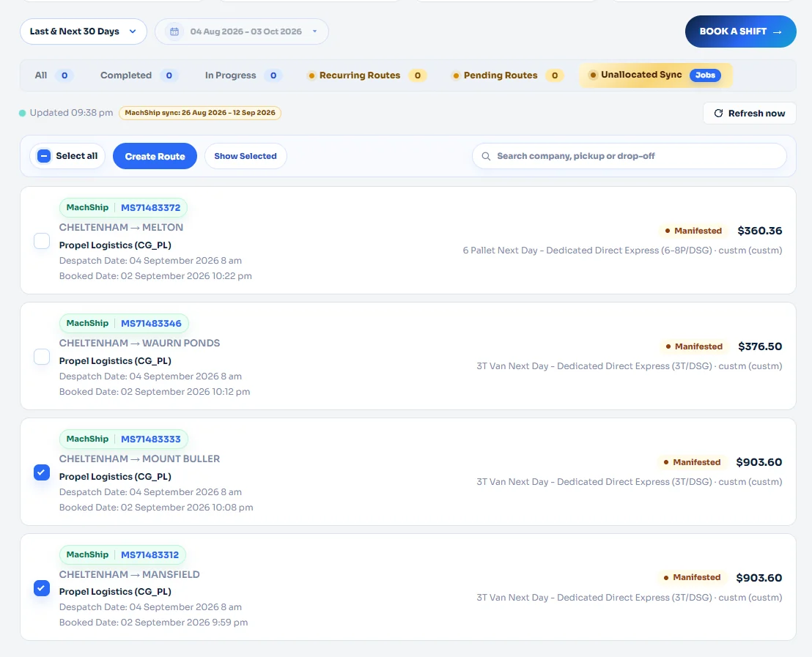Click the $903.60 price on MANSFIELD job
The image size is (812, 657).
click(759, 578)
